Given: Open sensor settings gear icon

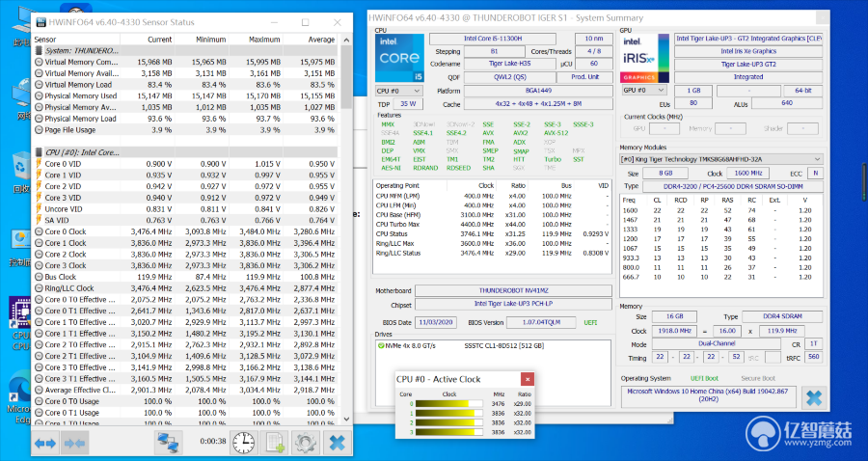Looking at the screenshot, I should [306, 443].
